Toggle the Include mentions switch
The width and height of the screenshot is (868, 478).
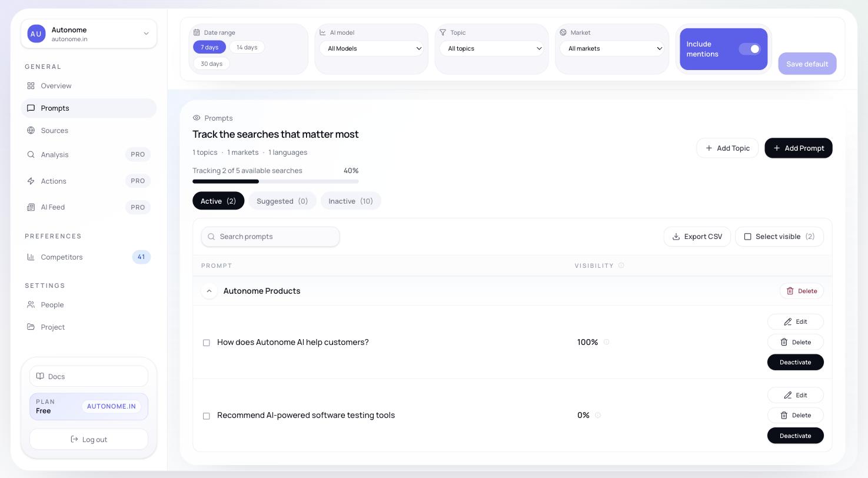[750, 49]
